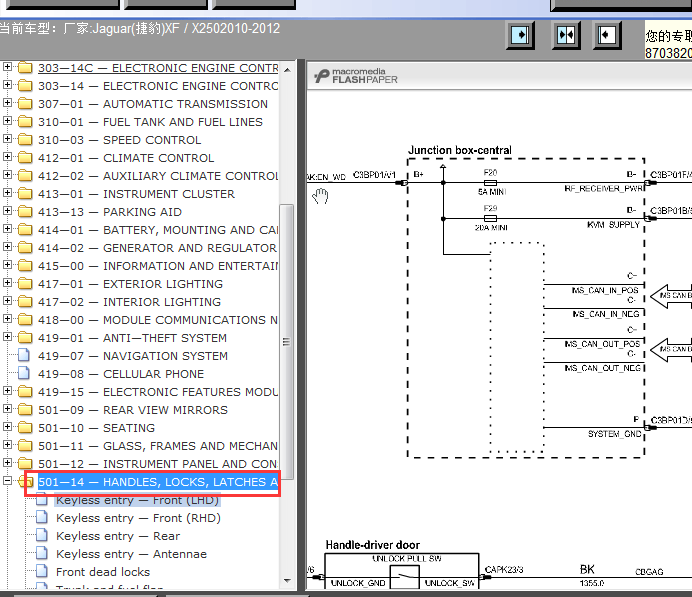Click the 417-02 Interior Lighting folder icon
This screenshot has height=597, width=692.
(x=25, y=301)
